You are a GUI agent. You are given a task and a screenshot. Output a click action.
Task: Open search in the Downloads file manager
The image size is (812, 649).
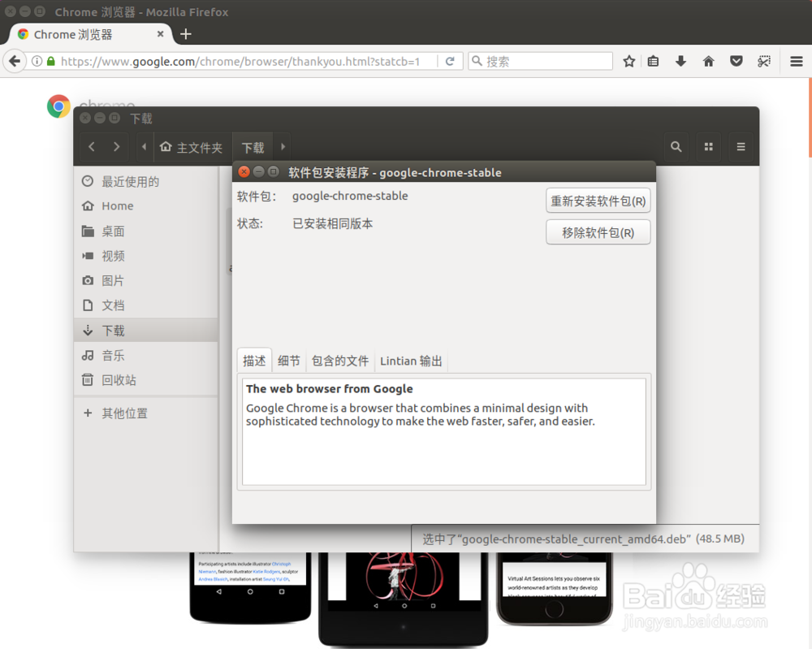coord(676,146)
